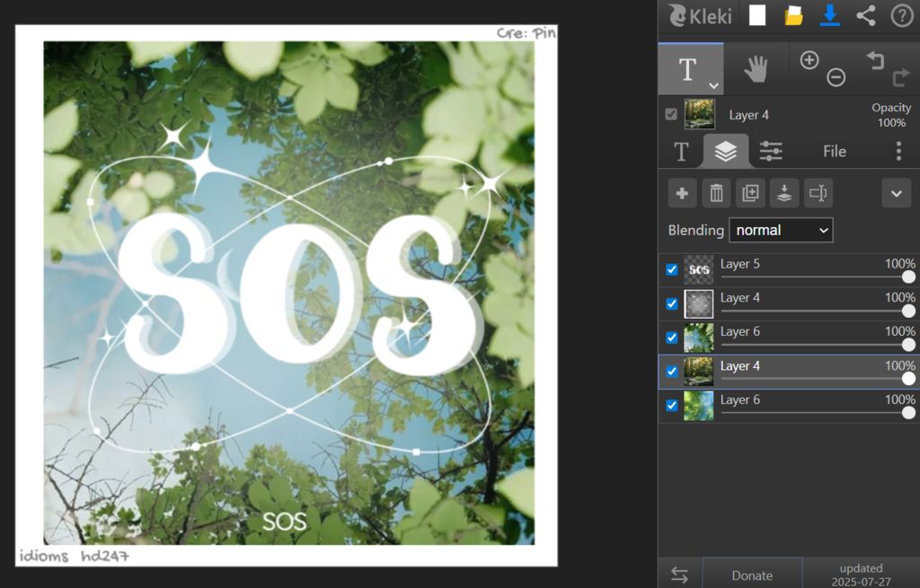Delete layer with the trash icon
Screen dimensions: 920x588
pyautogui.click(x=716, y=193)
